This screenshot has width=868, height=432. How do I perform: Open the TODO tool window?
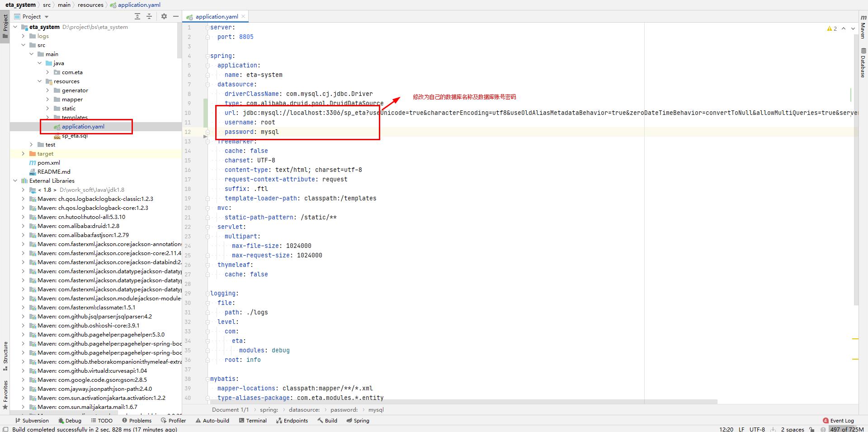click(101, 420)
